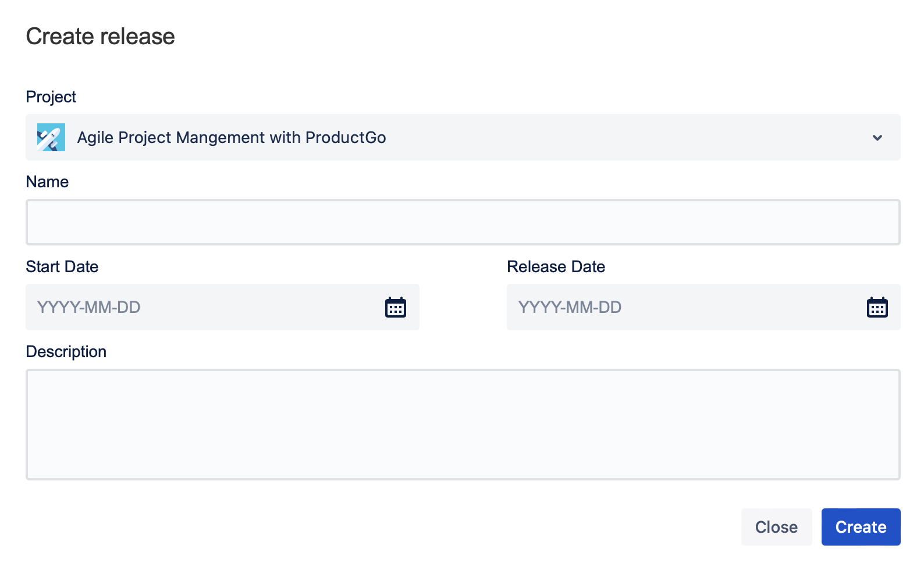The height and width of the screenshot is (570, 924).
Task: Click inside the Description text area
Action: pos(463,425)
